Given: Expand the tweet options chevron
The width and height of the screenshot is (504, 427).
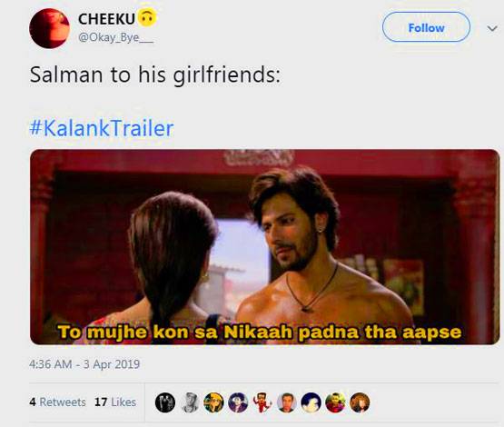Looking at the screenshot, I should pos(492,28).
